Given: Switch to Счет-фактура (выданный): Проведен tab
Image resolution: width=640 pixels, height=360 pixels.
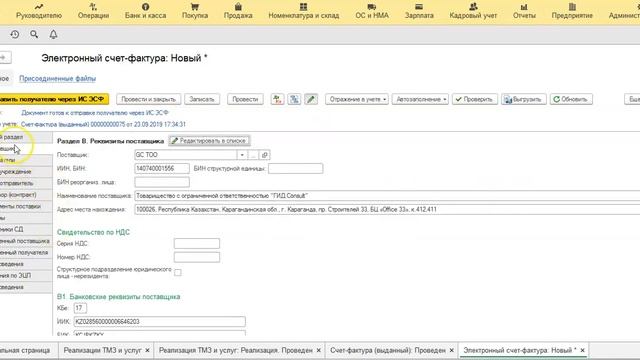Looking at the screenshot, I should [x=388, y=350].
